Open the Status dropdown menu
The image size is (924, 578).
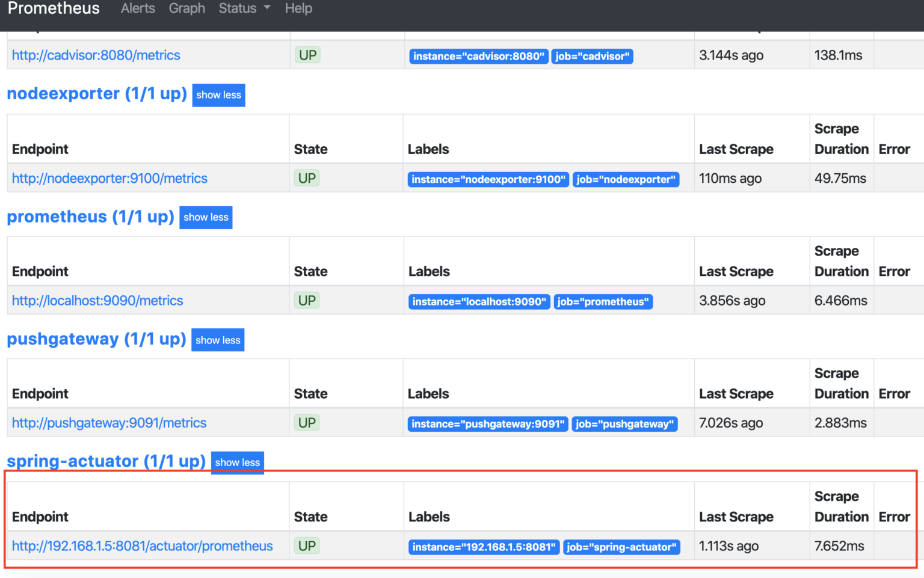[x=244, y=8]
